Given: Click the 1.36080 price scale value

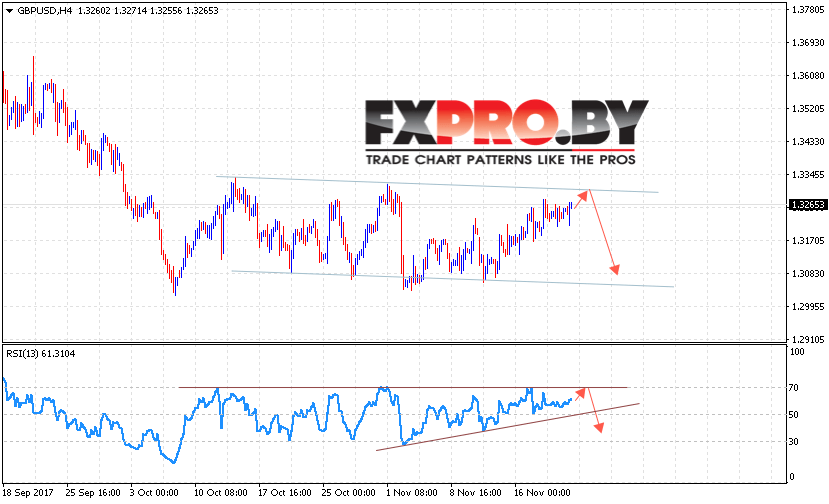Looking at the screenshot, I should [808, 76].
